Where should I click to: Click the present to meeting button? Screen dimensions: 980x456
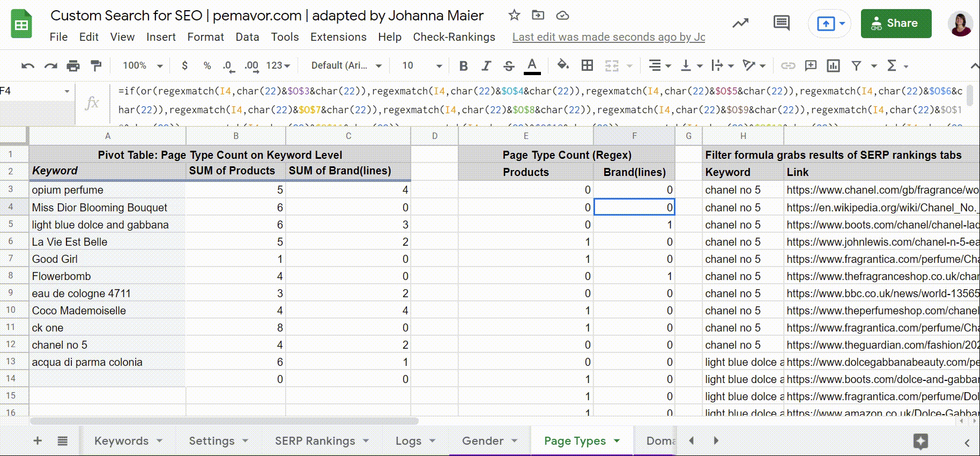click(830, 24)
